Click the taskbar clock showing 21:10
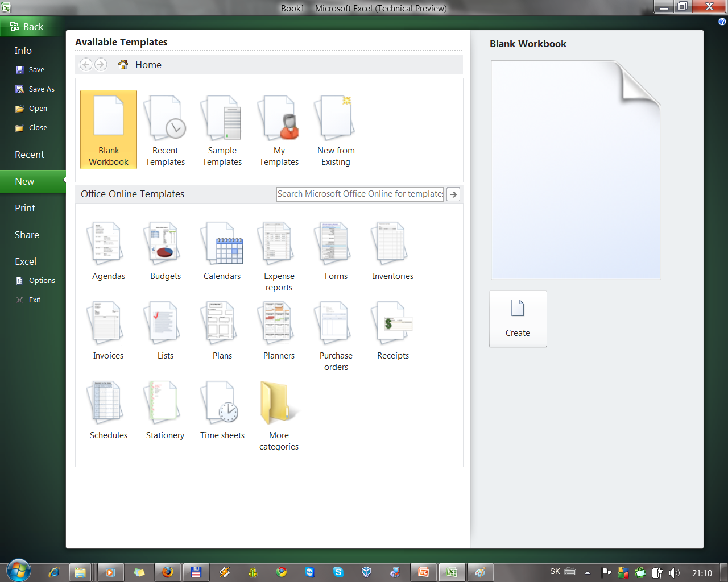728x582 pixels. click(x=702, y=573)
